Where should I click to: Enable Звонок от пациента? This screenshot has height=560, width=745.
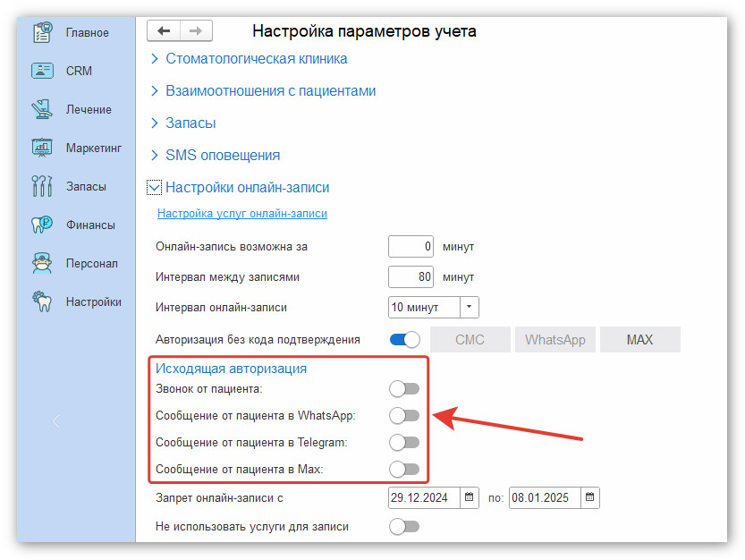click(403, 388)
